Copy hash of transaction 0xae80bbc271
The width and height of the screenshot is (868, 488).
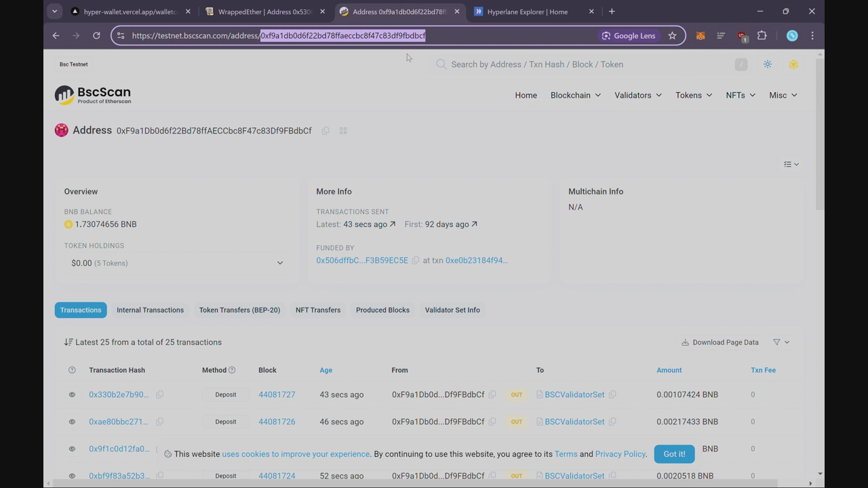pyautogui.click(x=160, y=422)
